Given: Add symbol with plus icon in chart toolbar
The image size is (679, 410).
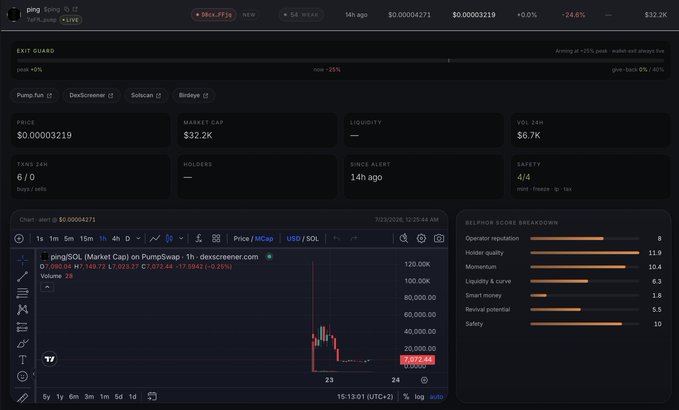Looking at the screenshot, I should 19,239.
